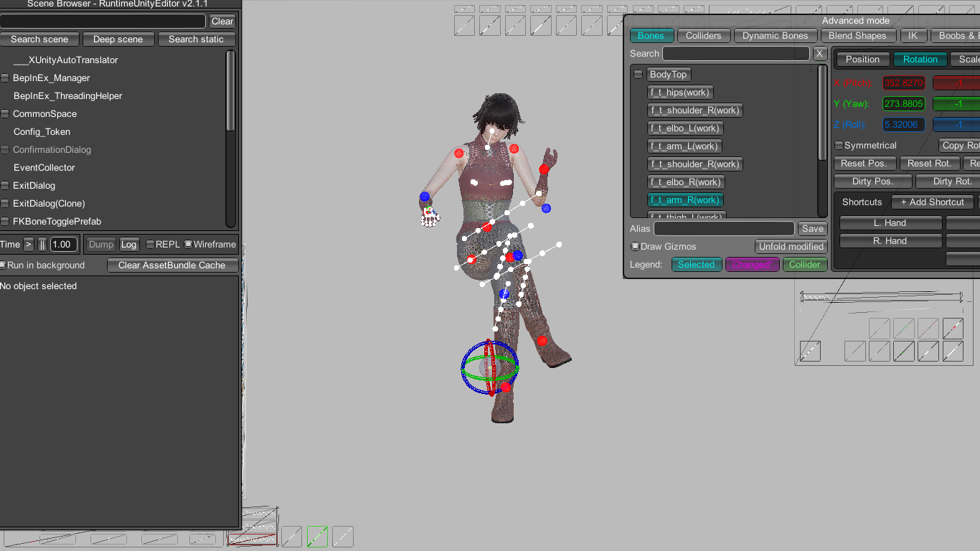
Task: Expand the CommonSpace object in scene tree
Action: [x=5, y=114]
